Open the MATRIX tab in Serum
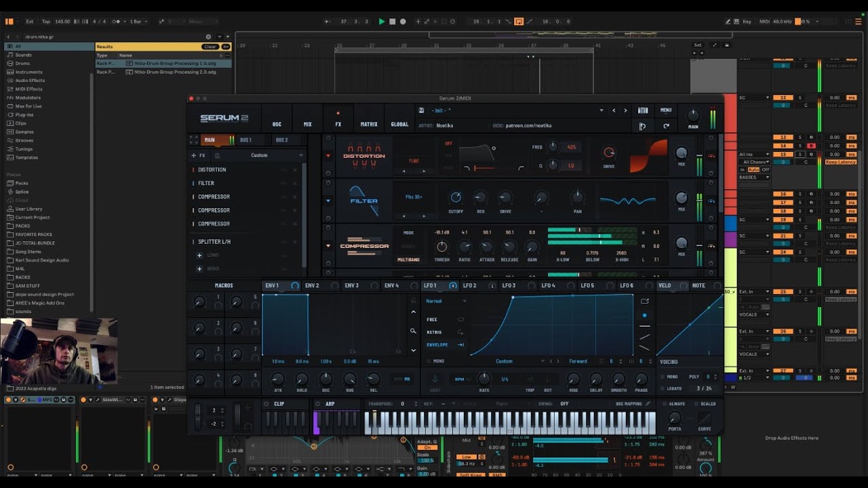The width and height of the screenshot is (868, 488). pyautogui.click(x=369, y=124)
